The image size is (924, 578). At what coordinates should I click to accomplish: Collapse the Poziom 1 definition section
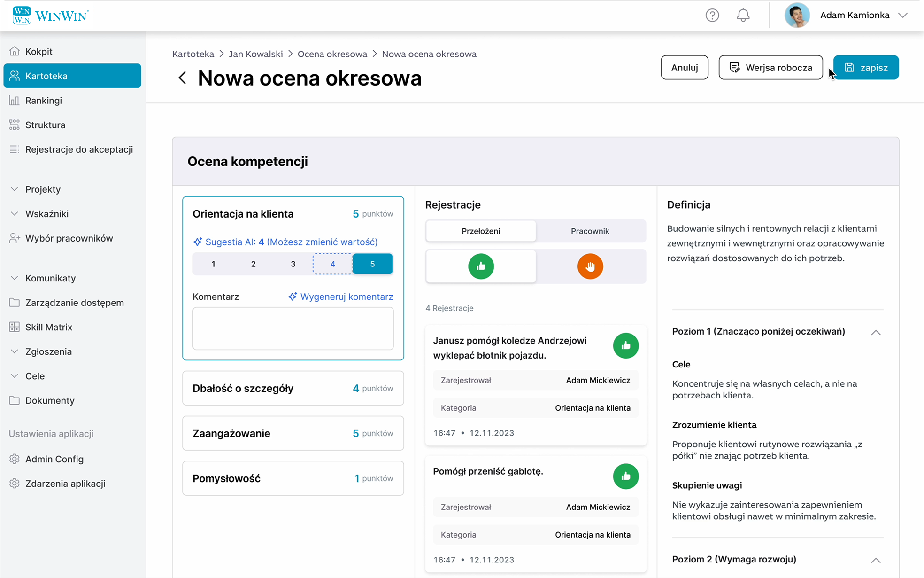pyautogui.click(x=875, y=332)
